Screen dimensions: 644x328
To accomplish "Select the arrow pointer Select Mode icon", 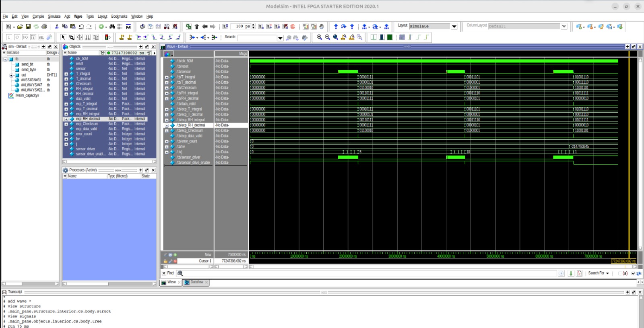I will (63, 37).
